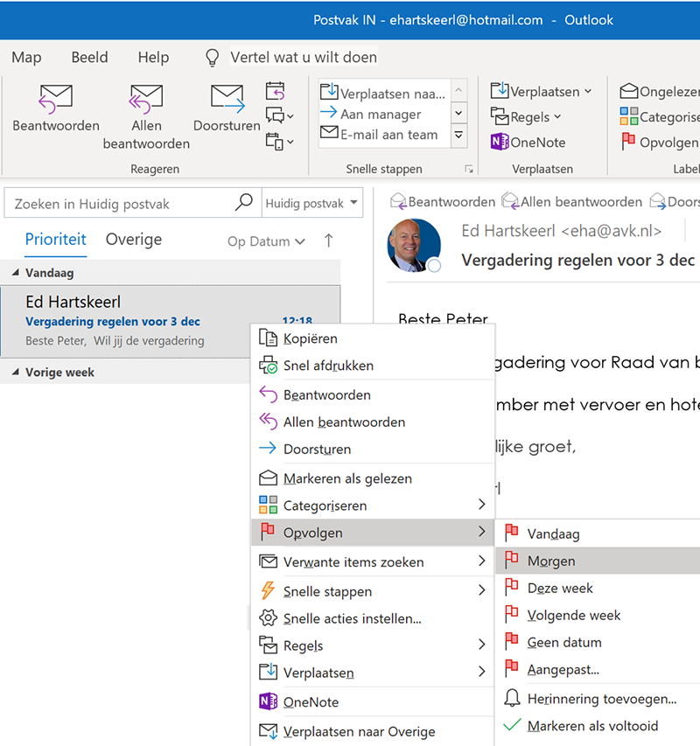Viewport: 700px width, 746px height.
Task: Choose Snel afdrukken from context menu
Action: pyautogui.click(x=373, y=366)
